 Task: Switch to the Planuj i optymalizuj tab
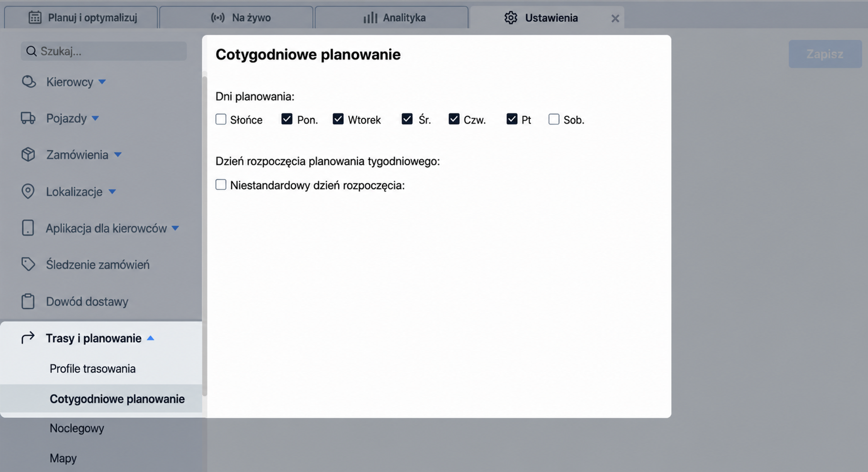click(x=81, y=17)
